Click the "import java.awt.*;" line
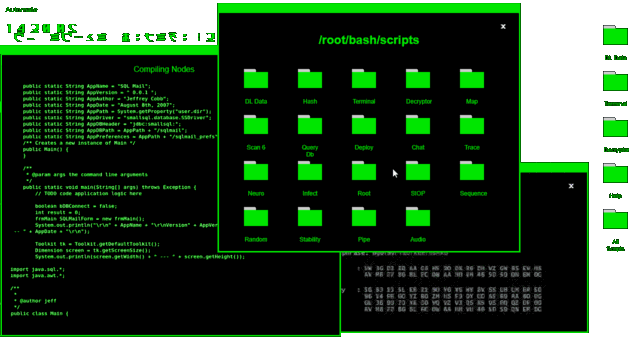This screenshot has height=360, width=640. click(38, 276)
